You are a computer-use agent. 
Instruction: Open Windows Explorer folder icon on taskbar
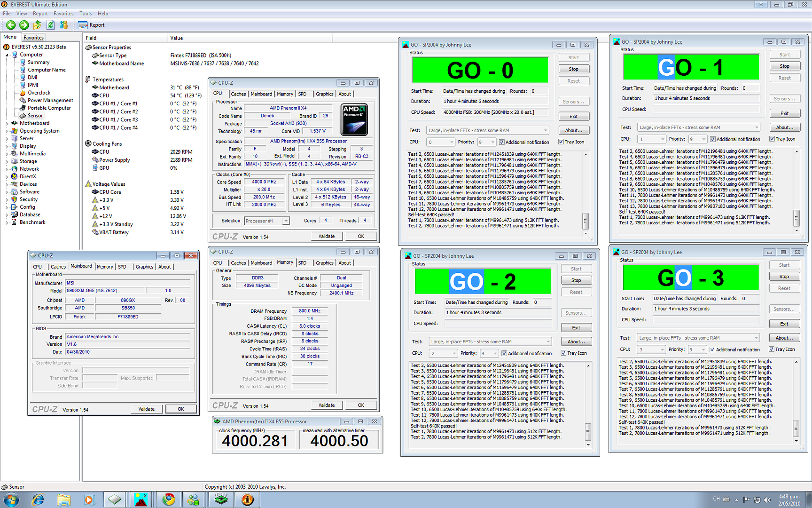(x=64, y=500)
